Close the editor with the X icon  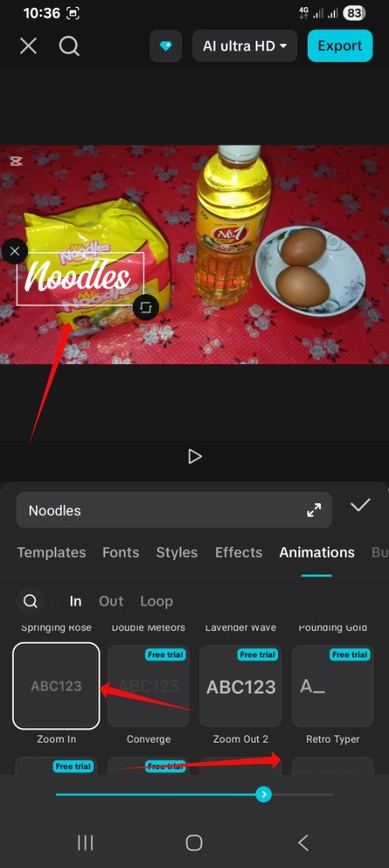[28, 47]
